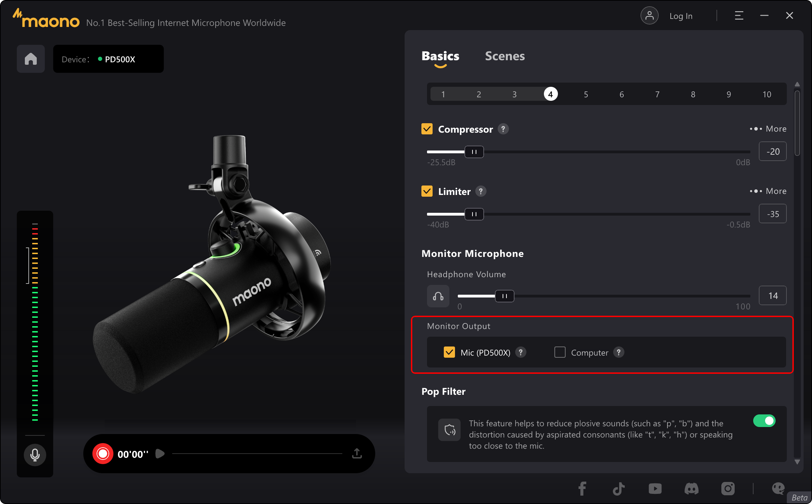This screenshot has width=812, height=504.
Task: Show help for Mic (PD500X) output
Action: [x=520, y=352]
